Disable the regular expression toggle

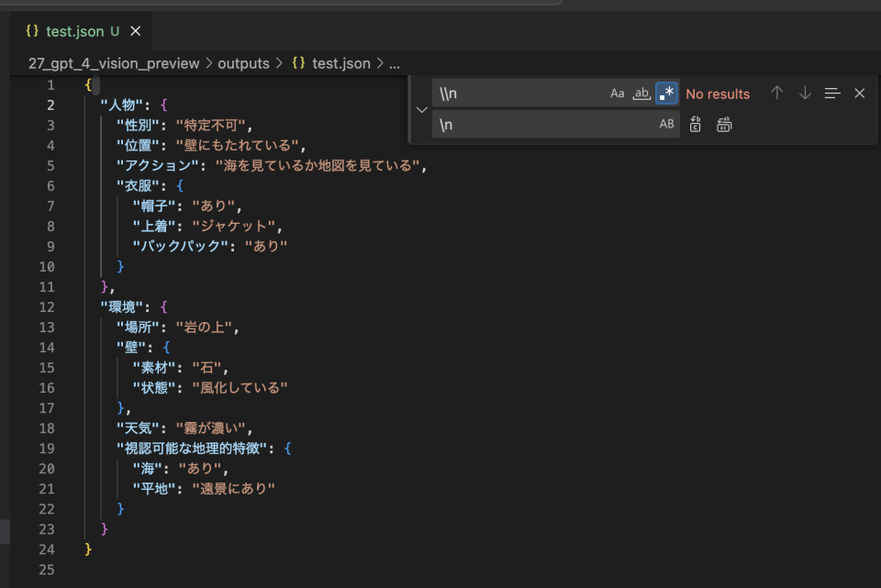click(668, 93)
